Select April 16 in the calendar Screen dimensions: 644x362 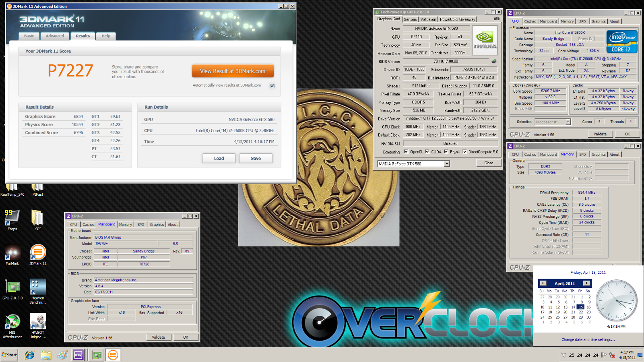[588, 307]
